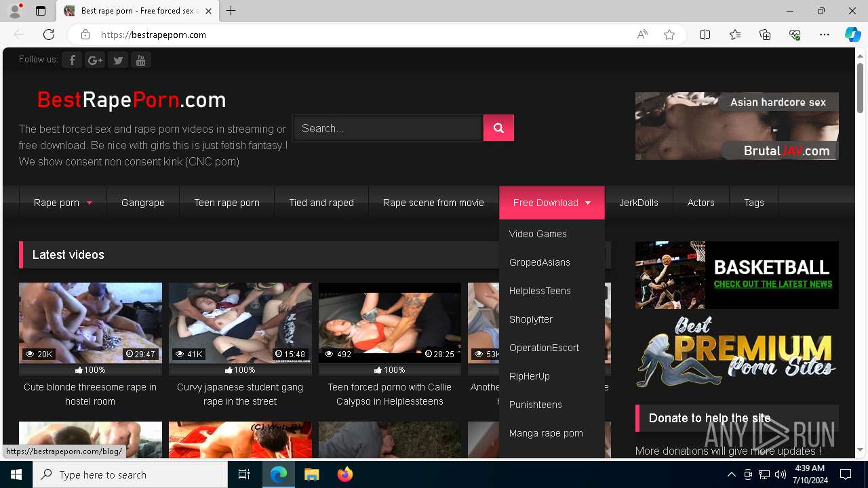868x488 pixels.
Task: Launch Firefox from taskbar
Action: pos(344,474)
